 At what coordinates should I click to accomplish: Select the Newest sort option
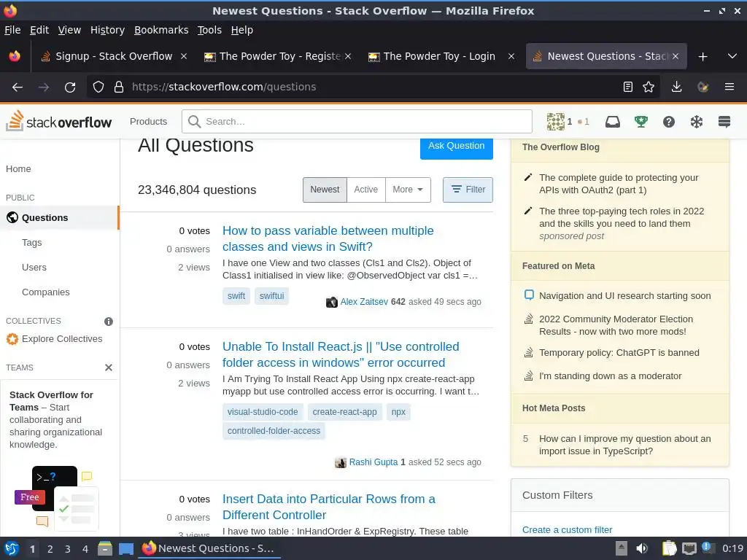click(x=325, y=190)
